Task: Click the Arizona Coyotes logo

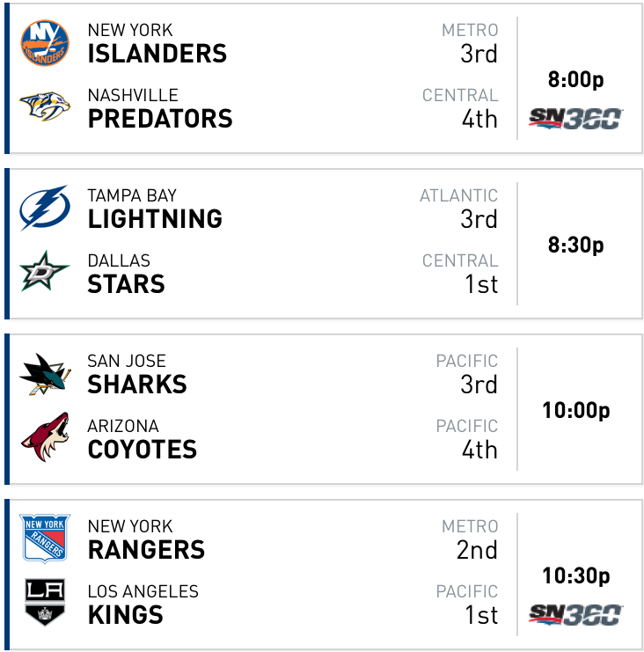Action: click(45, 436)
